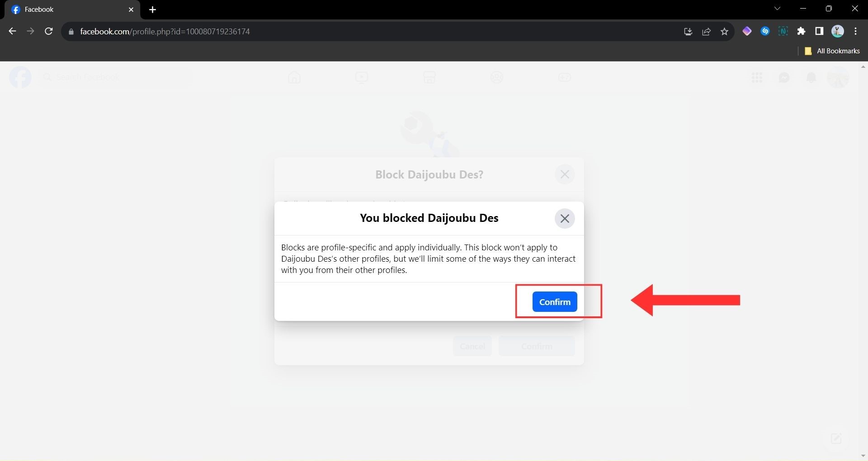This screenshot has height=461, width=868.
Task: Click the install app icon
Action: pyautogui.click(x=688, y=31)
